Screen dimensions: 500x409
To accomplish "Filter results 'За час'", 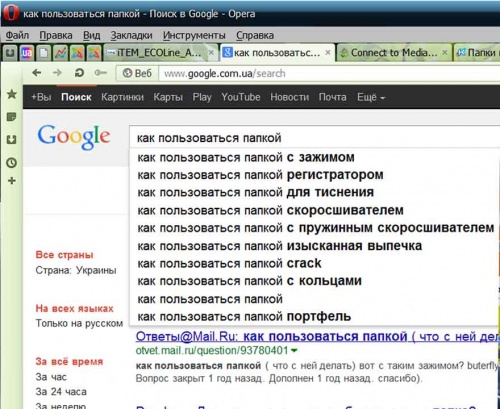I will click(51, 377).
